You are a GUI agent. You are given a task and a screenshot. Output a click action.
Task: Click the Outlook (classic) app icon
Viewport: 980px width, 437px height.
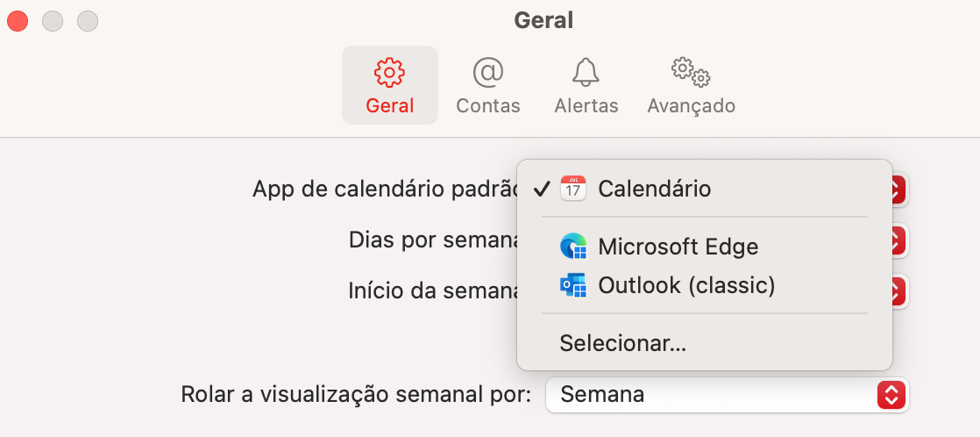click(573, 285)
